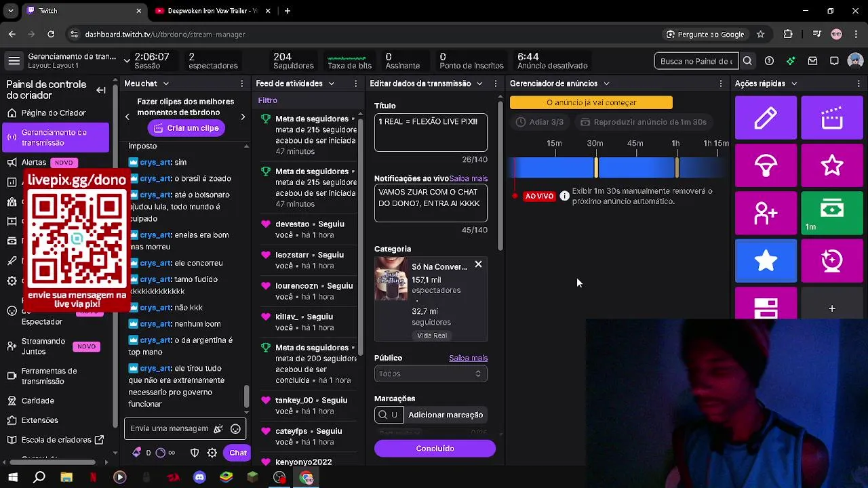Viewport: 868px width, 488px height.
Task: Click the purple Chat send button
Action: click(238, 453)
